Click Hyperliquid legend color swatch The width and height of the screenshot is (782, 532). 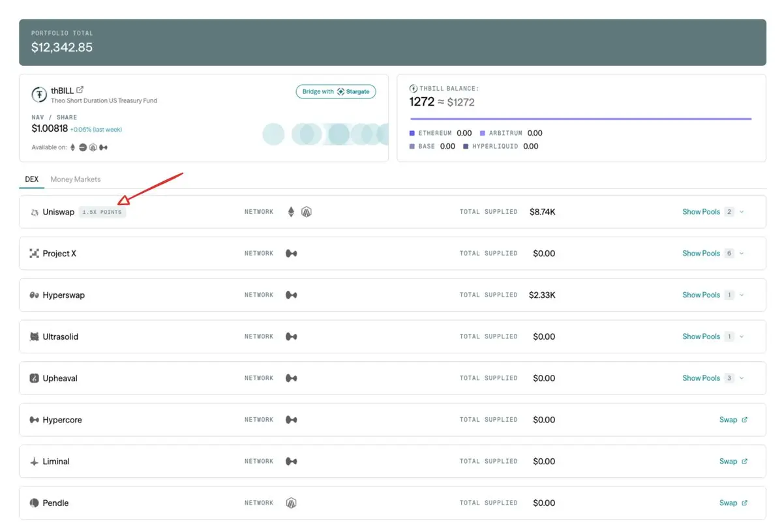pos(466,147)
